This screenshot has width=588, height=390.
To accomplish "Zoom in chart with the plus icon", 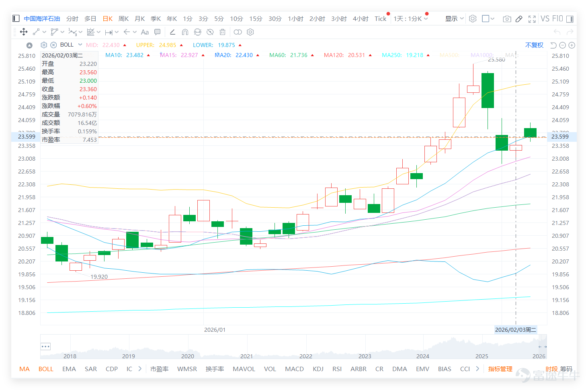I will (x=572, y=45).
